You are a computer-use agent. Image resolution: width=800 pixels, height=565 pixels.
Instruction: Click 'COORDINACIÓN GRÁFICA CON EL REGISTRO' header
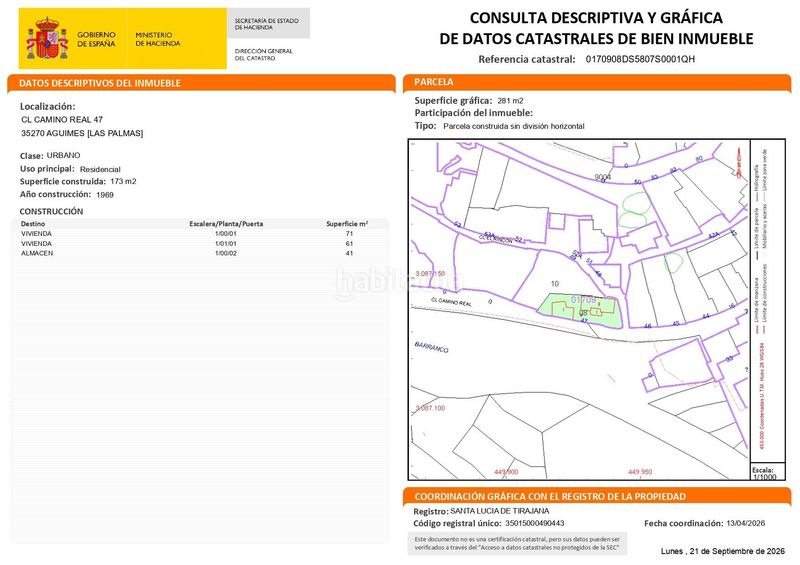pos(550,496)
